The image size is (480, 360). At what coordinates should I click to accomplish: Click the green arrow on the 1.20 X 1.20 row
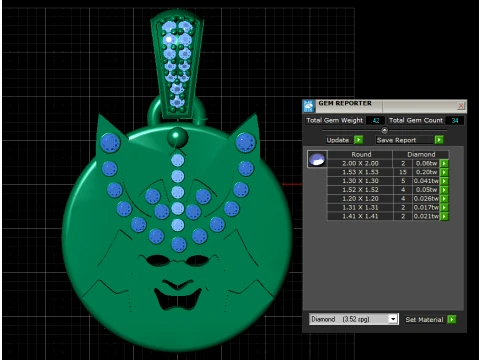444,199
